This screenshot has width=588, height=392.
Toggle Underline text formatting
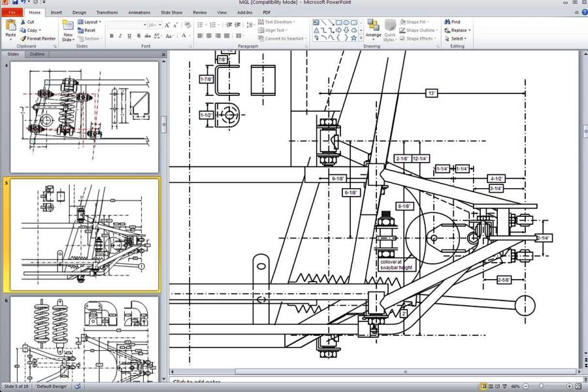click(129, 36)
